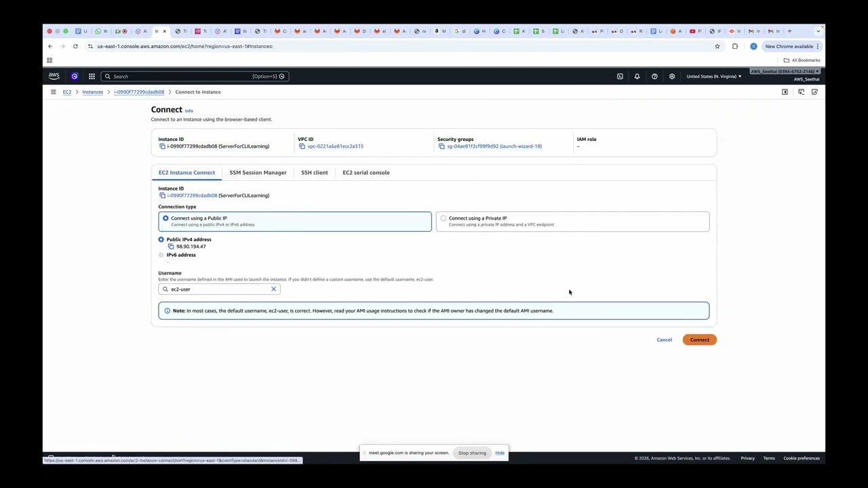
Task: Open the navigation hamburger menu
Action: (x=53, y=91)
